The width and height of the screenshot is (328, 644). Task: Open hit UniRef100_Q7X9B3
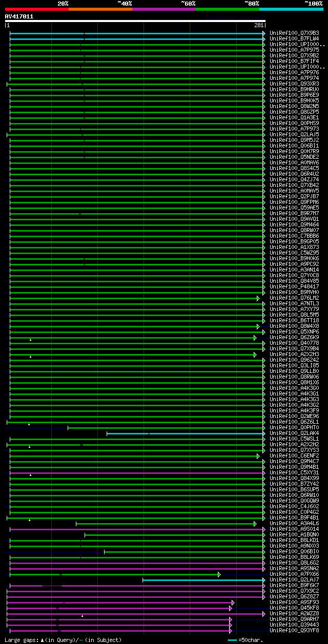(x=294, y=33)
